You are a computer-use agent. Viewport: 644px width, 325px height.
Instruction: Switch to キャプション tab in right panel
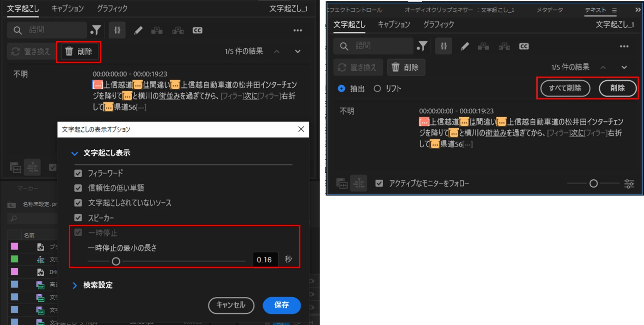pos(394,24)
